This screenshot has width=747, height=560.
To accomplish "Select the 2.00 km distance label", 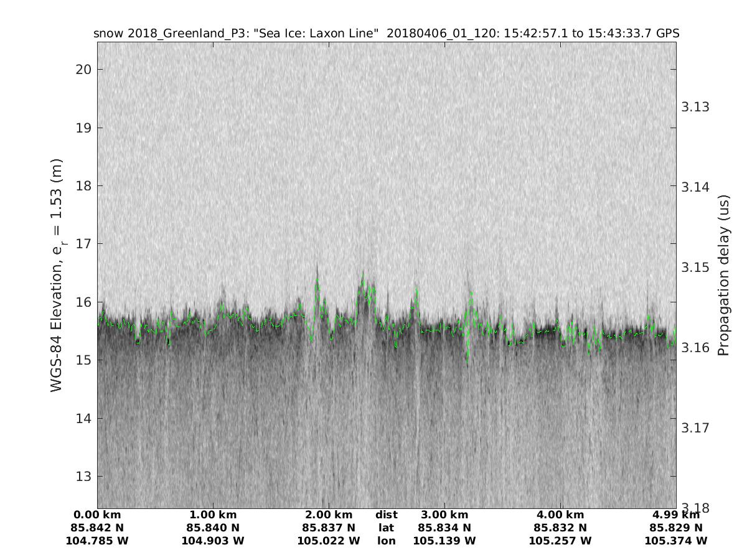I will pyautogui.click(x=329, y=515).
